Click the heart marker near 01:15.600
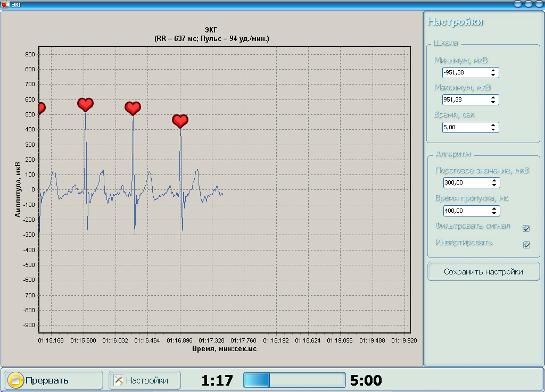Viewport: 545px width, 392px height. pos(85,104)
